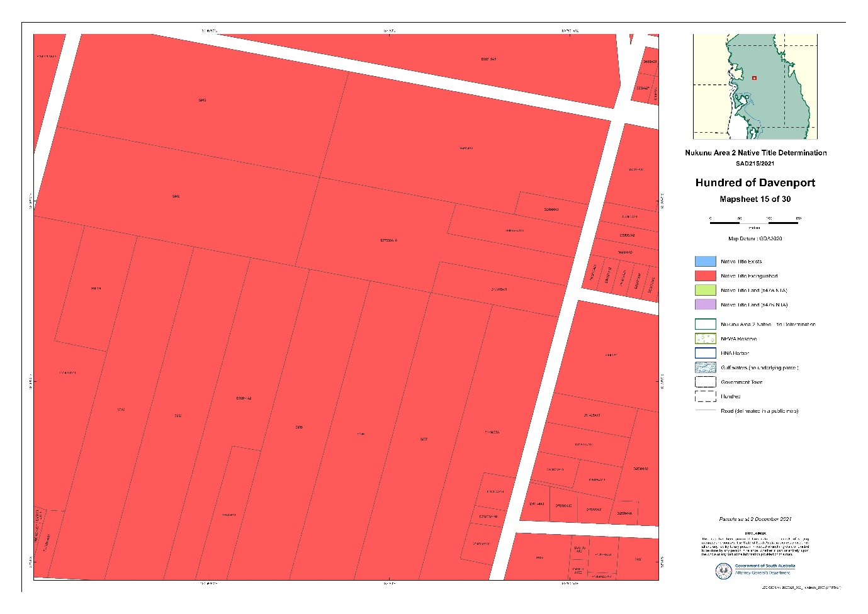This screenshot has height=614, width=868.
Task: Click the 'Hundred of Davenport' heading
Action: 755,183
